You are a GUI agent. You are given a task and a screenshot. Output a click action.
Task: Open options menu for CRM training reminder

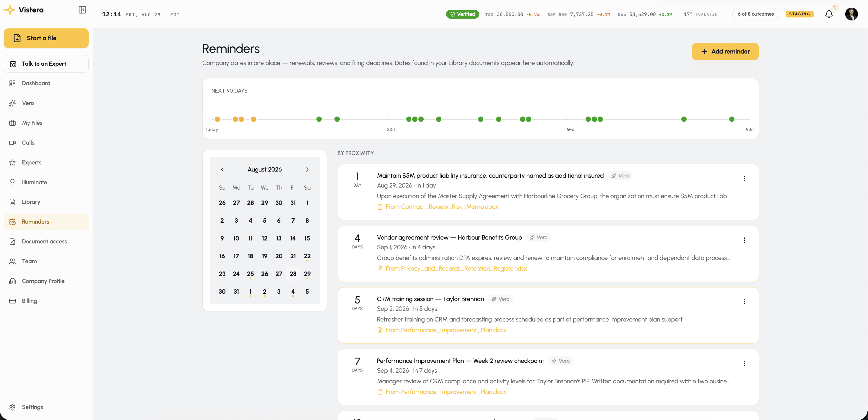tap(744, 302)
